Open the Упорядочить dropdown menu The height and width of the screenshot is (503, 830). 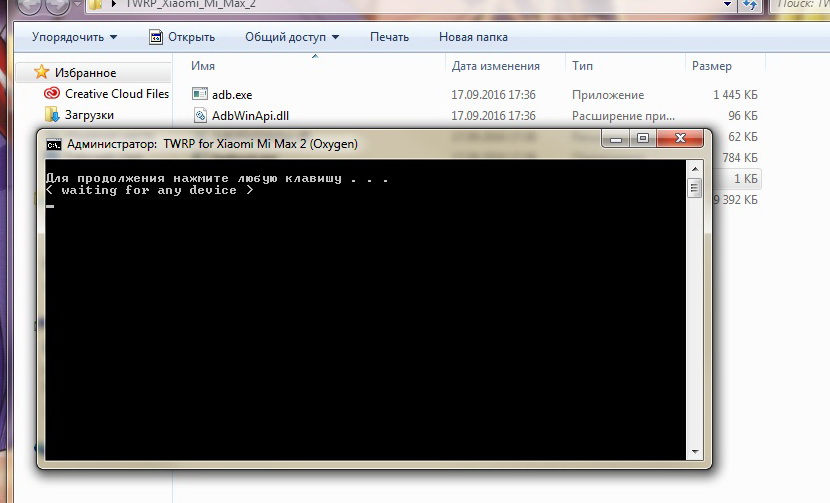[x=74, y=38]
